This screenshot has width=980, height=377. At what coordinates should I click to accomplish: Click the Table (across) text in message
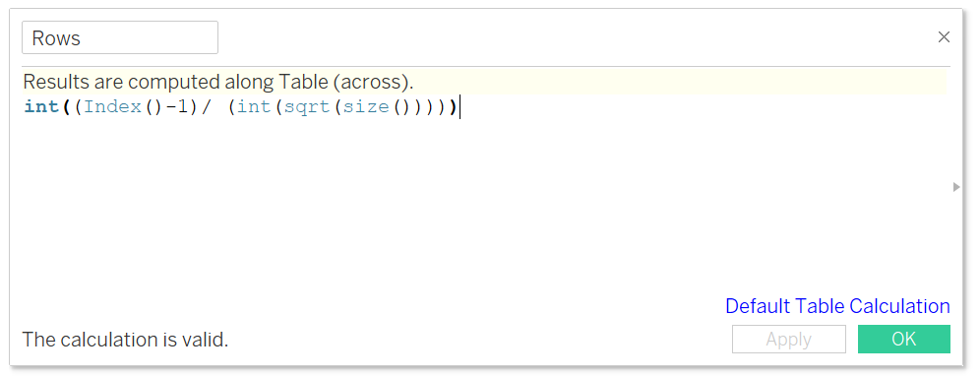click(x=346, y=82)
